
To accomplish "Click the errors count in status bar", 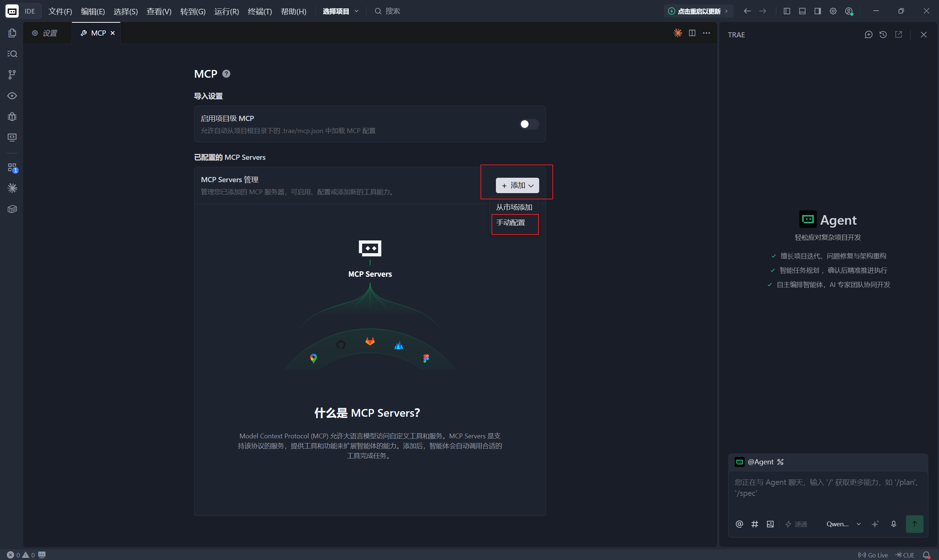I will click(x=13, y=555).
